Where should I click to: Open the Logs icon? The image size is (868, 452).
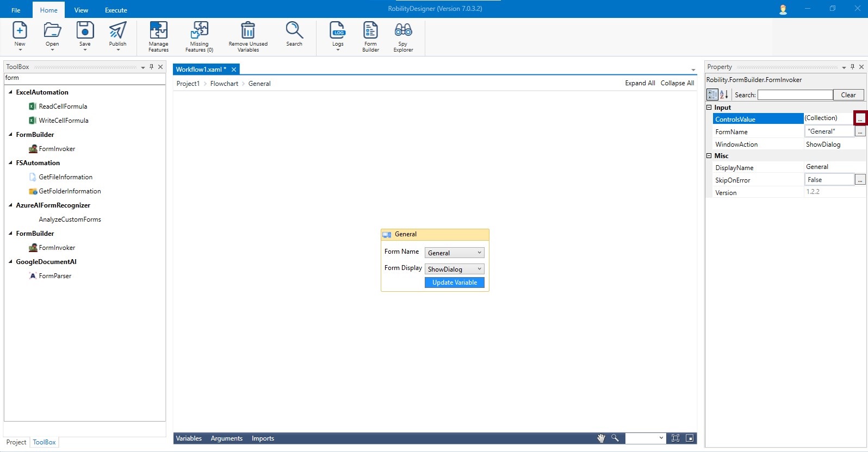(x=338, y=31)
